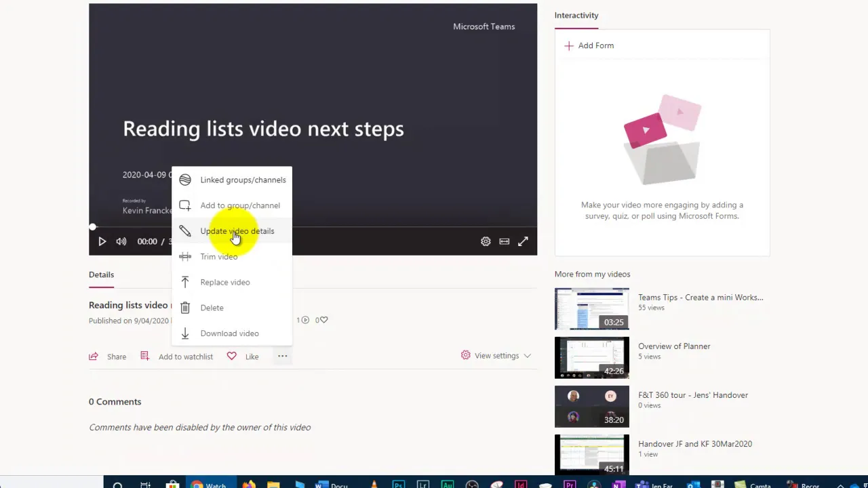The height and width of the screenshot is (488, 868).
Task: Open the 'Overview of Planner' title link
Action: pyautogui.click(x=674, y=346)
